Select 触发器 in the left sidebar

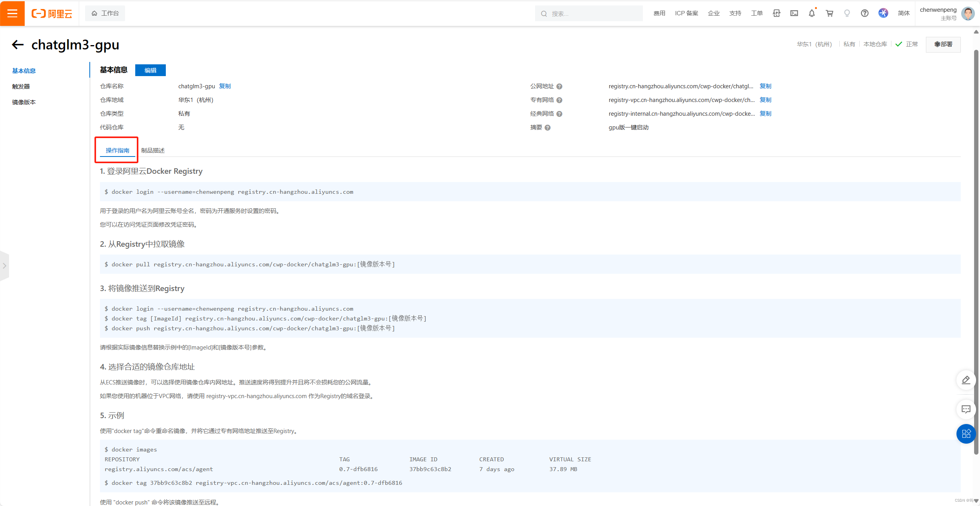(21, 86)
